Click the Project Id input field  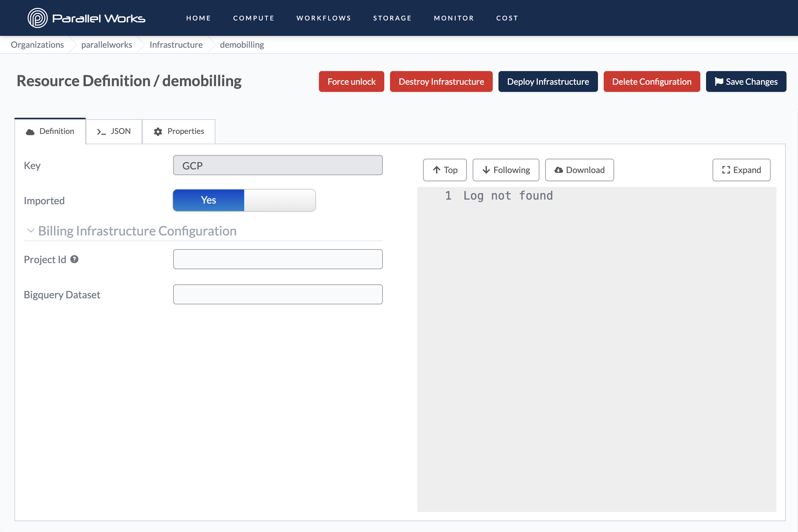[x=278, y=259]
